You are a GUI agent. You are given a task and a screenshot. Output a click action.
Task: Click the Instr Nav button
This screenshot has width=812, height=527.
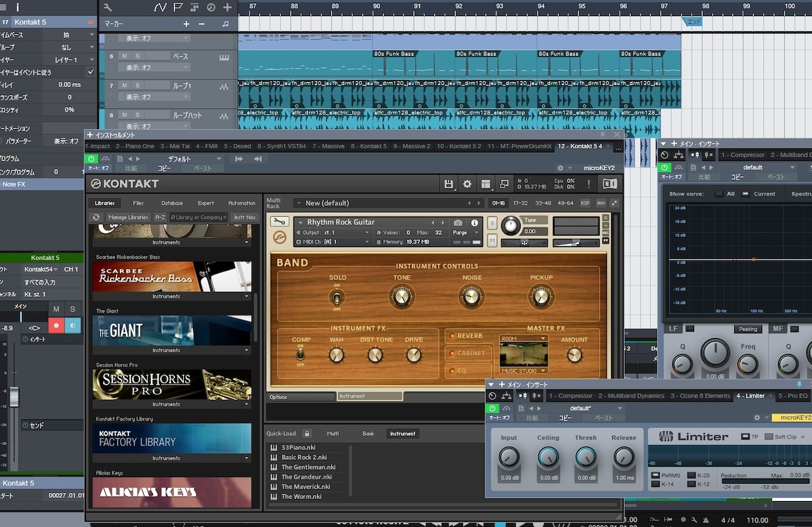pos(245,217)
